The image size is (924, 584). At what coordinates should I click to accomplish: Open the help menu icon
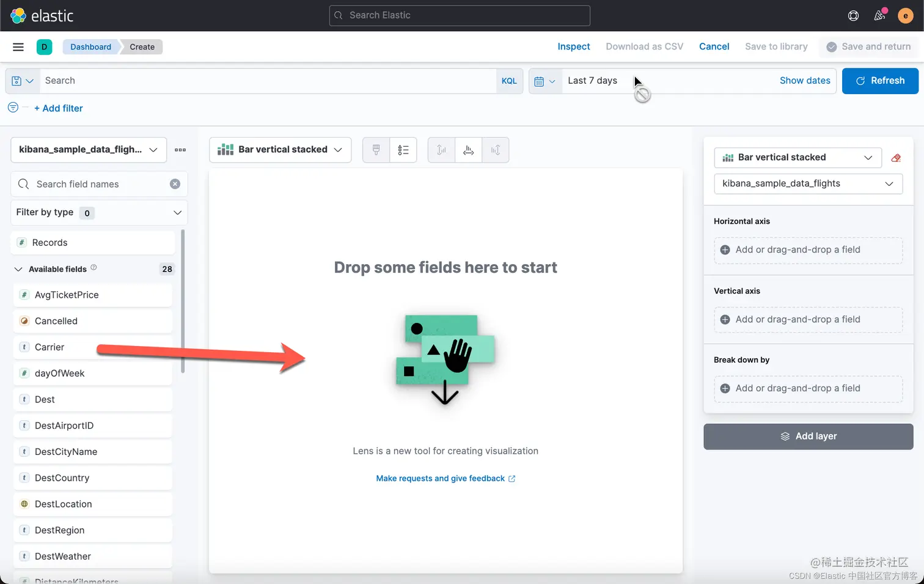point(853,15)
